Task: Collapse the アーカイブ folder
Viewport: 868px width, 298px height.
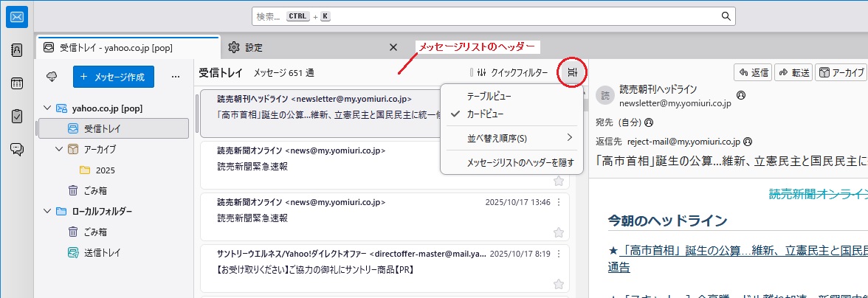Action: (x=60, y=149)
